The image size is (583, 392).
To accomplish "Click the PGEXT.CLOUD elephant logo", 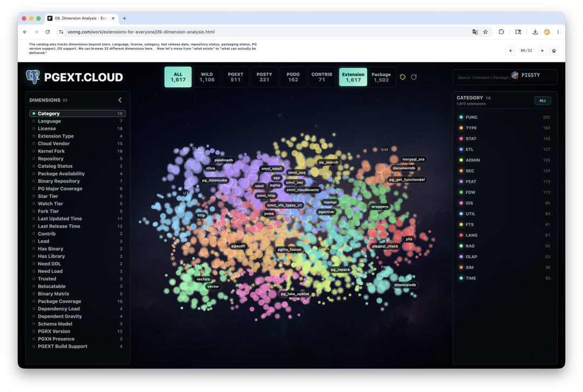I will (33, 77).
